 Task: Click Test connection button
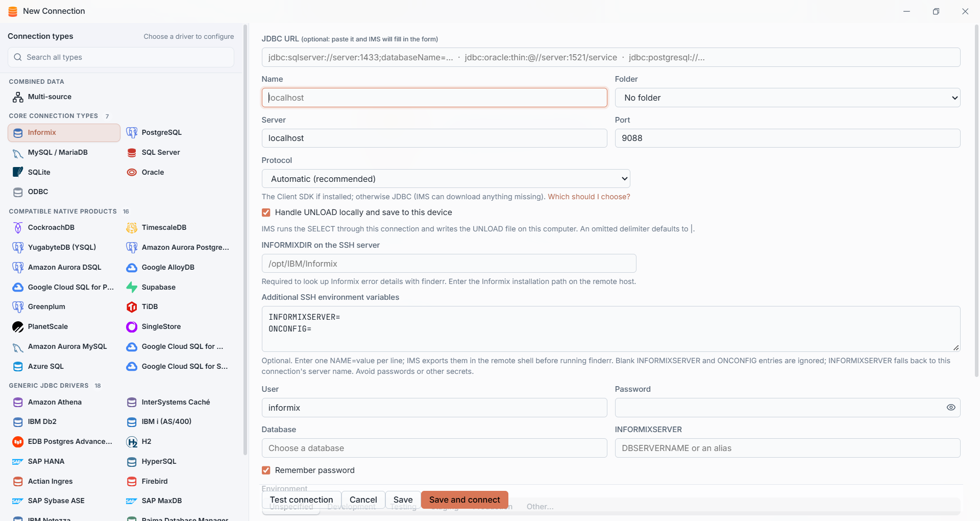click(x=301, y=500)
